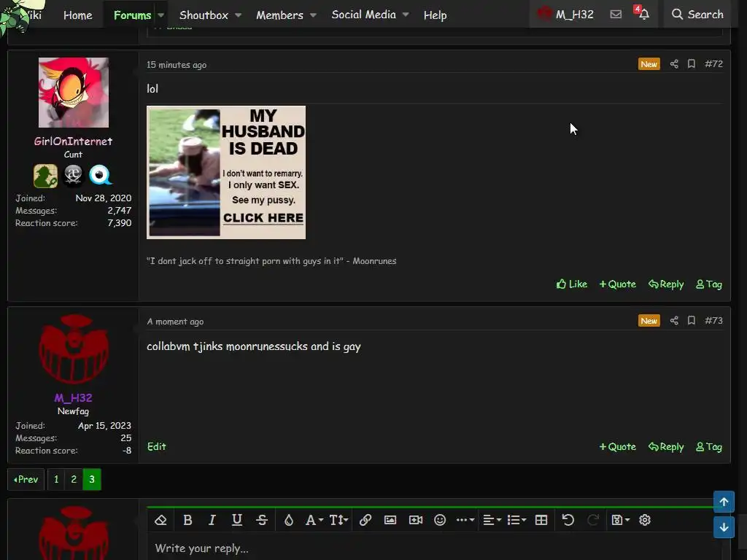
Task: Open the Help page
Action: (435, 15)
